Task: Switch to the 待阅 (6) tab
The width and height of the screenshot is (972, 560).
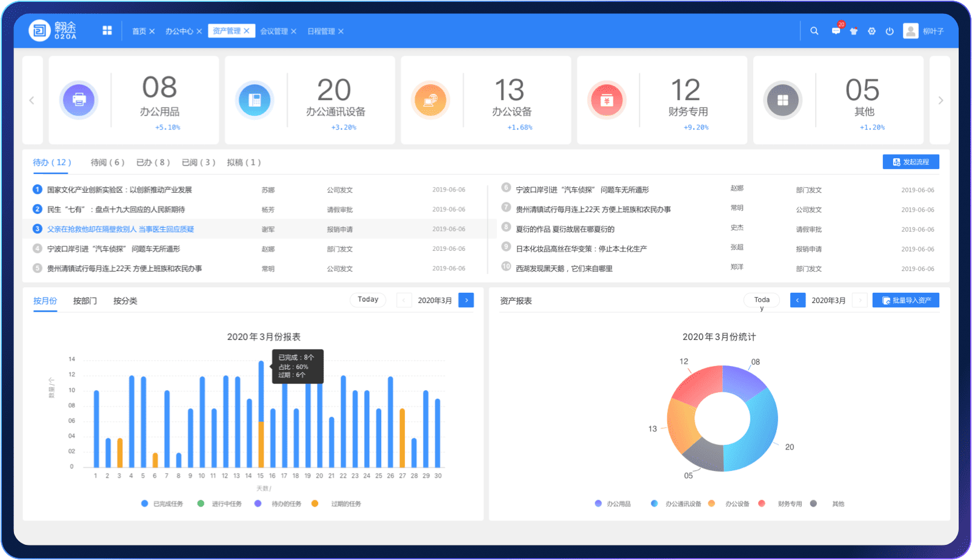Action: (x=107, y=162)
